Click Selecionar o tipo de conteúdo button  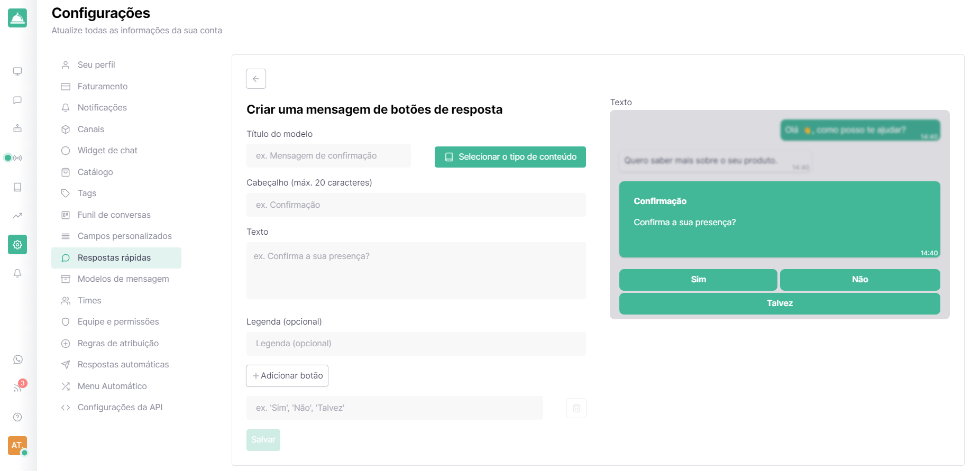point(510,157)
